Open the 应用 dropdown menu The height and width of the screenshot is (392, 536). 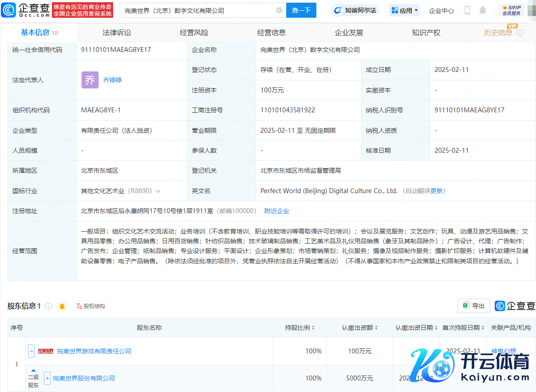405,10
